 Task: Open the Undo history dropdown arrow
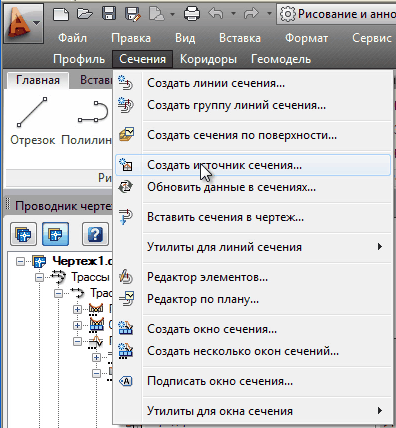click(233, 14)
